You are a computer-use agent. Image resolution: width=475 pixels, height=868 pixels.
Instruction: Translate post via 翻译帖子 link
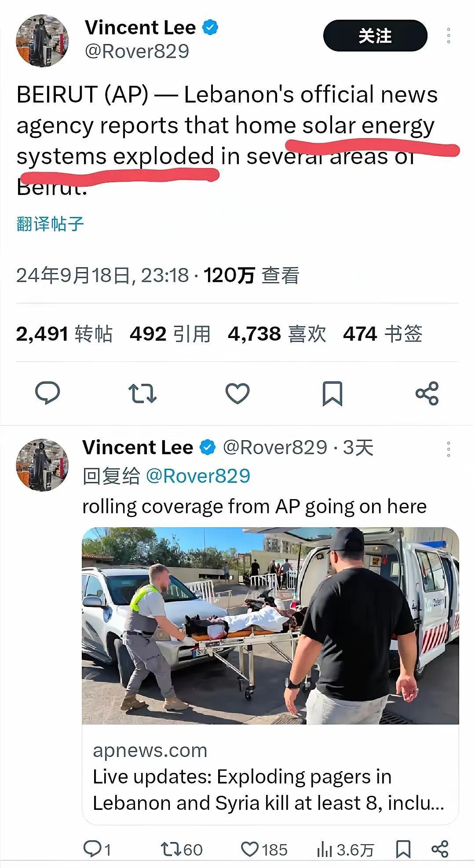point(50,224)
